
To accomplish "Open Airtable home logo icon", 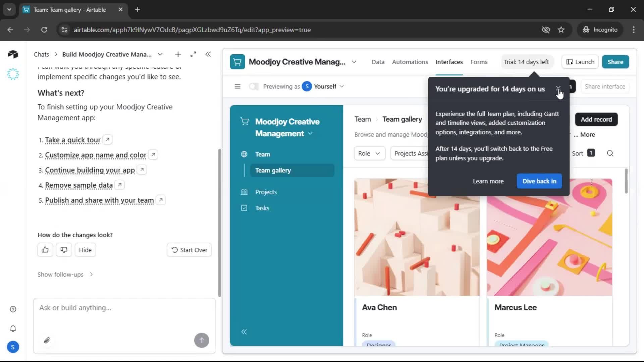I will [x=13, y=54].
